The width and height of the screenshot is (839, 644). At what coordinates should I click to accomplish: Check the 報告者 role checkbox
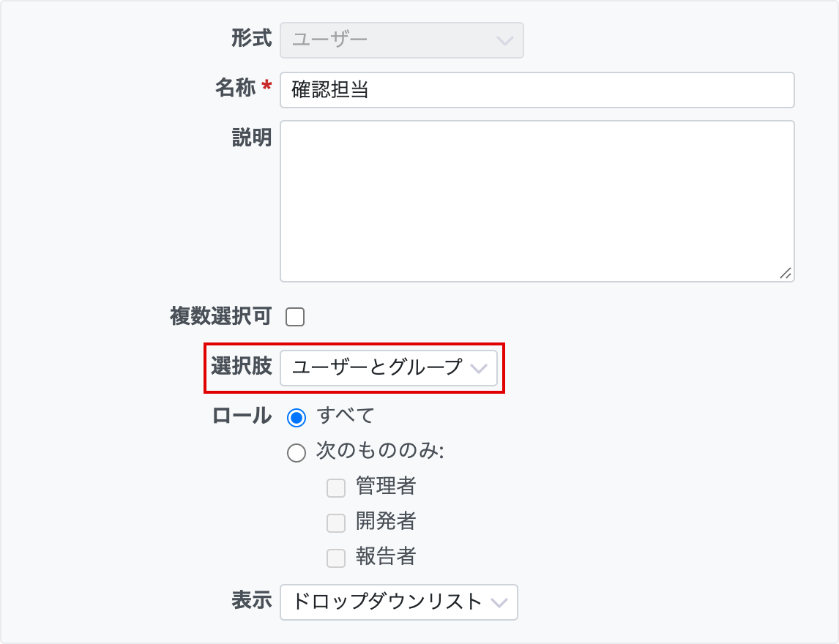tap(336, 558)
